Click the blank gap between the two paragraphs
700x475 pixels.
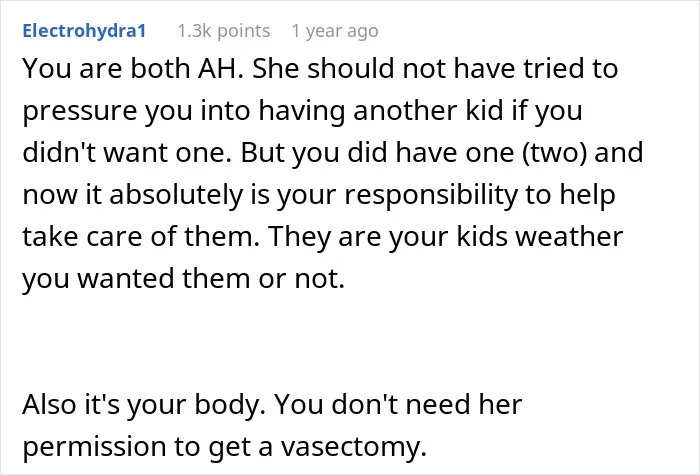350,342
